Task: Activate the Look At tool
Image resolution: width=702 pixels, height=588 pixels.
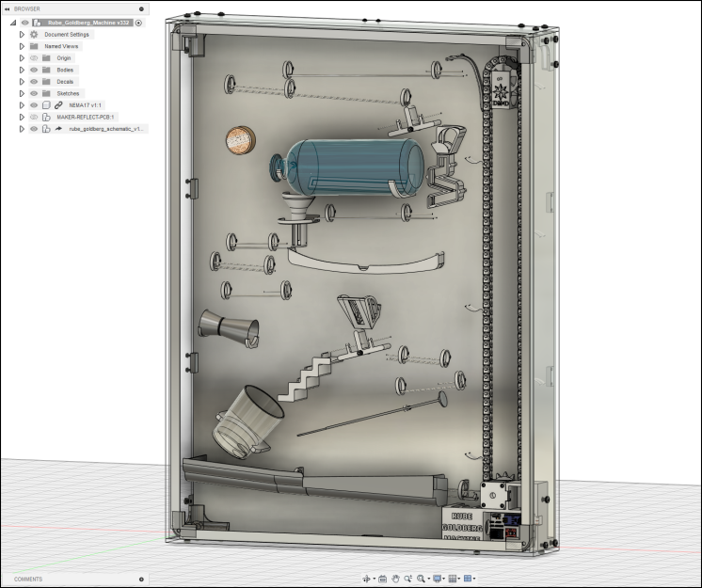Action: [382, 579]
